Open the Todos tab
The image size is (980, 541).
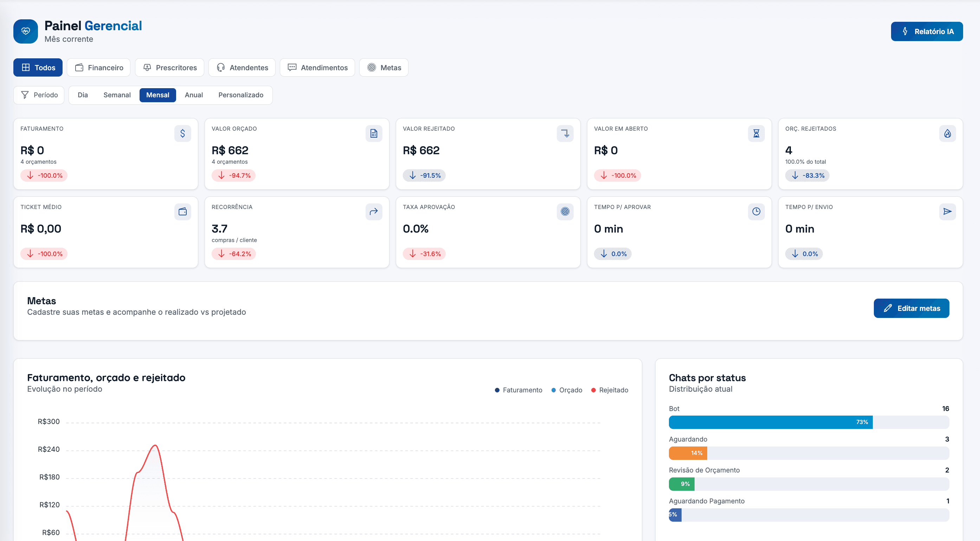[x=38, y=68]
